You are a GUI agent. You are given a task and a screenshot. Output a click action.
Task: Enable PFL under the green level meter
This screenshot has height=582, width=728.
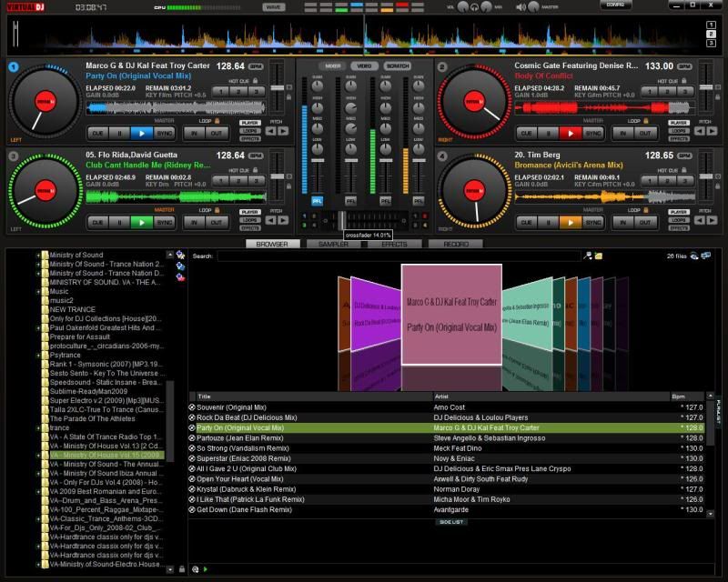coord(385,201)
